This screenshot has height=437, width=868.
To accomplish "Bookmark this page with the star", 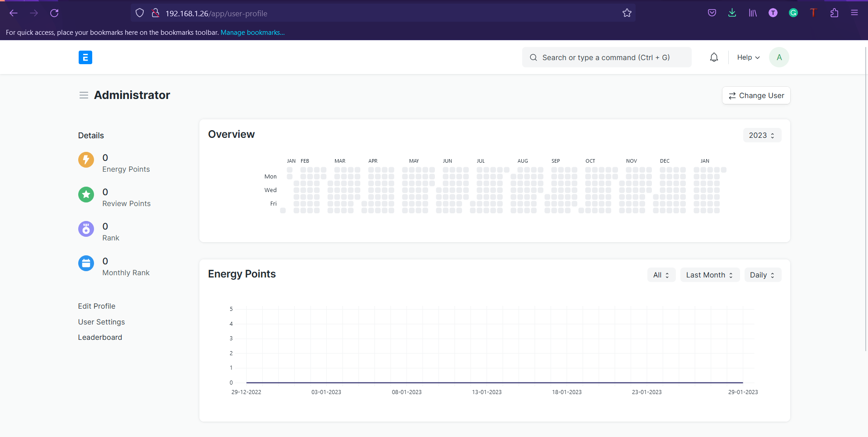I will pos(627,13).
